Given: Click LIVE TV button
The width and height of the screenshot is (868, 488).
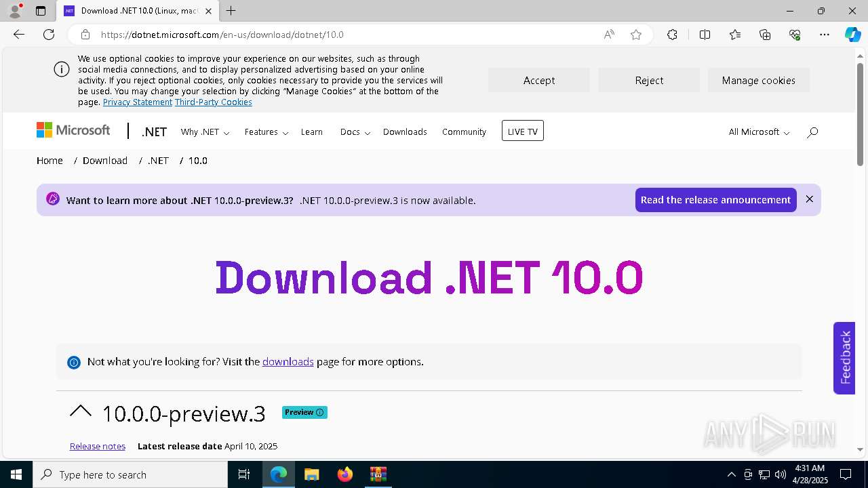Looking at the screenshot, I should click(523, 131).
